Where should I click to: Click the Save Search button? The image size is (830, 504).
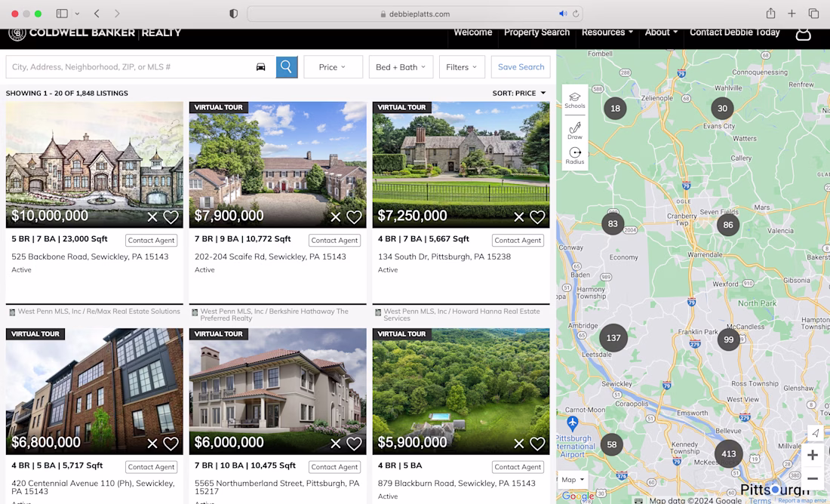pos(521,66)
